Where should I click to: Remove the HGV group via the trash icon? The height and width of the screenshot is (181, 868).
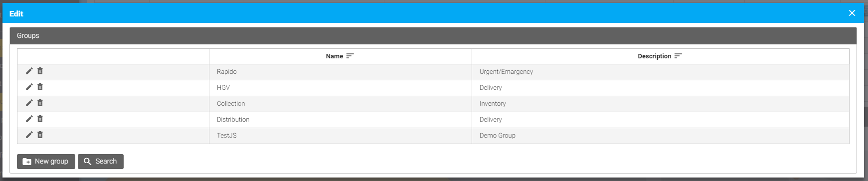click(x=40, y=87)
